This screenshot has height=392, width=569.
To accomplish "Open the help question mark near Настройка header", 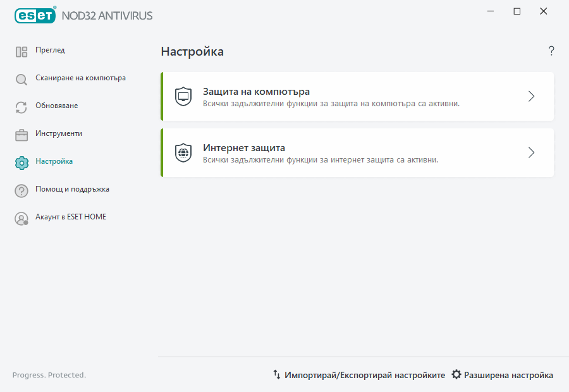I will click(551, 51).
